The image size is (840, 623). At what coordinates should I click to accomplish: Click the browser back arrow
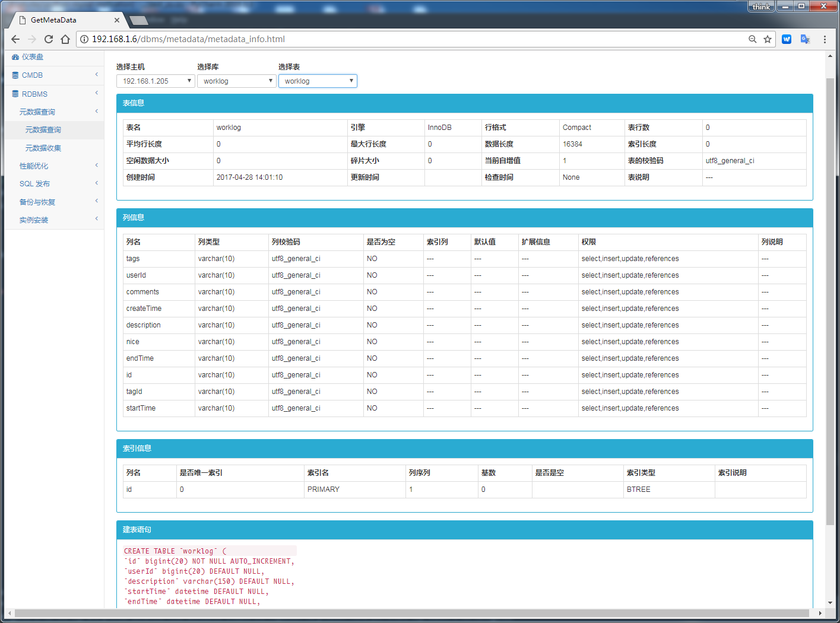click(15, 39)
